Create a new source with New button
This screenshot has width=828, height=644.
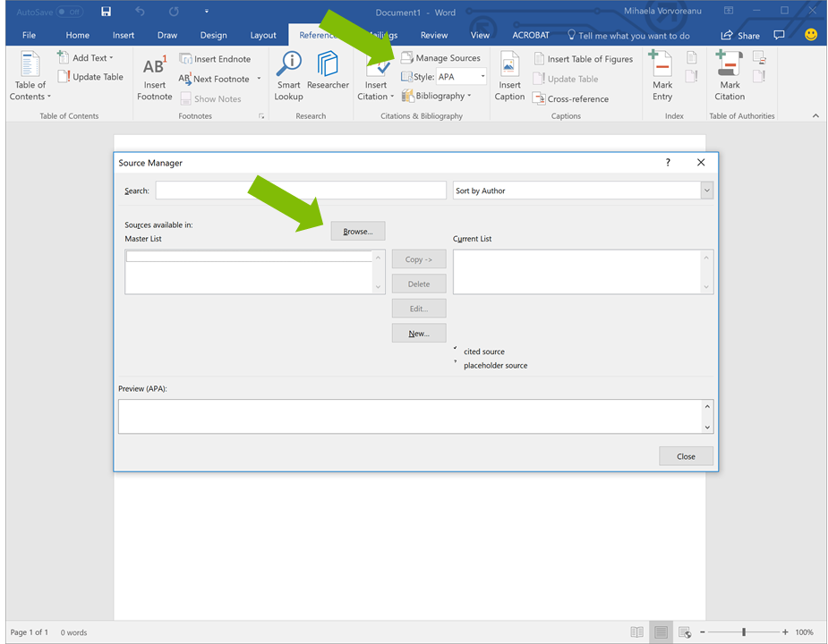418,333
